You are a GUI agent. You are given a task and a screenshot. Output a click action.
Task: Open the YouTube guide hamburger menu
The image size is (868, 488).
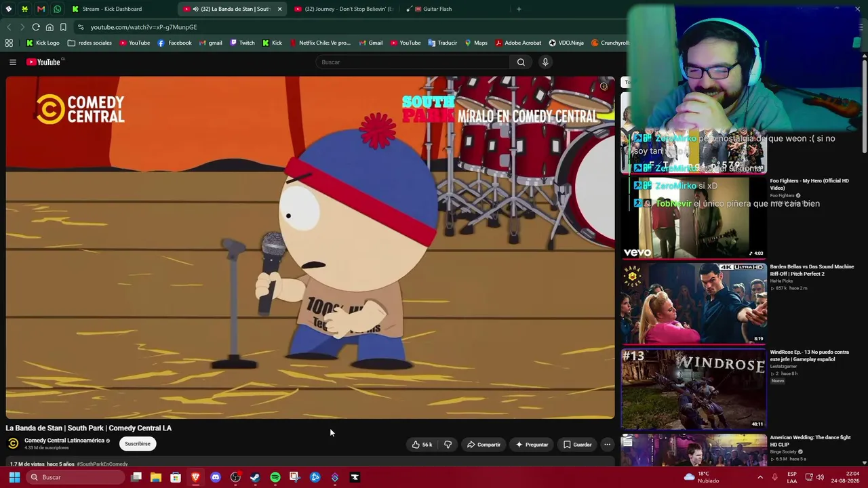(x=12, y=62)
